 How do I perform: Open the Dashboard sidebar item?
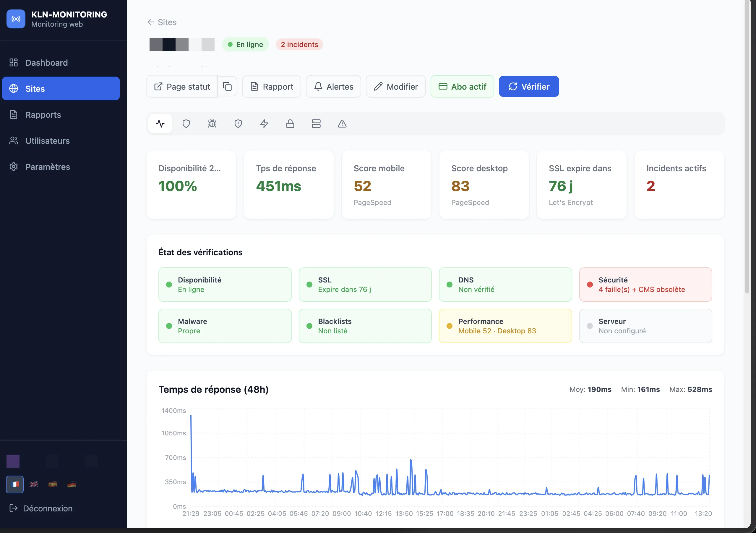point(61,63)
